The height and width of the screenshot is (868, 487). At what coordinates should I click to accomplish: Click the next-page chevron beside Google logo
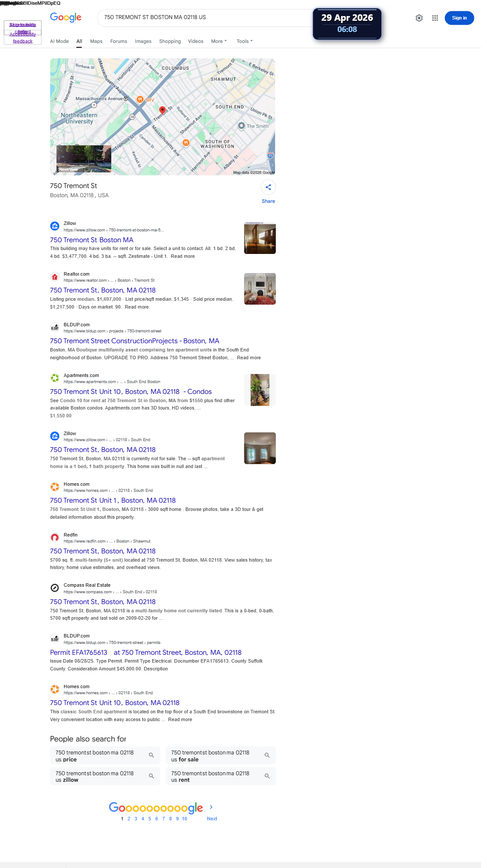(x=211, y=807)
